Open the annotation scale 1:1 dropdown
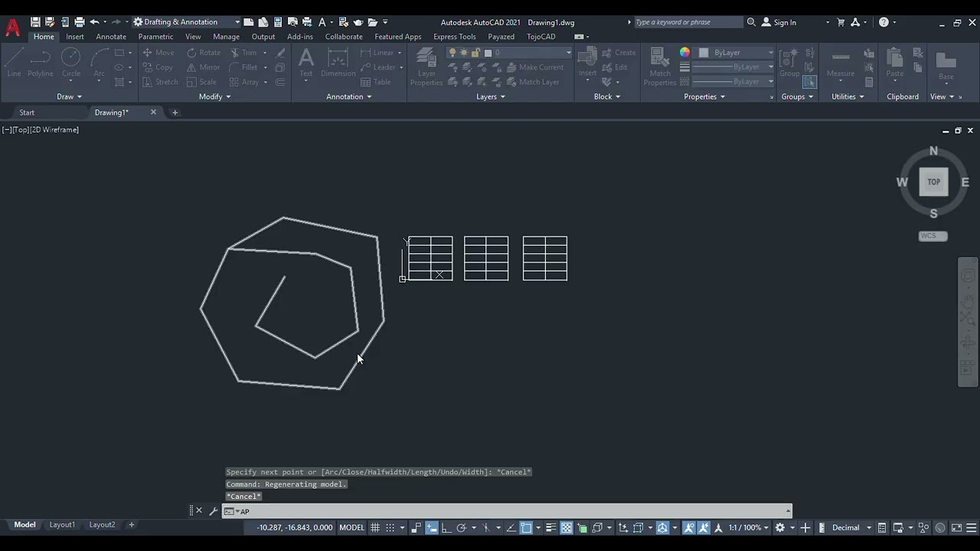The height and width of the screenshot is (551, 980). pos(749,527)
